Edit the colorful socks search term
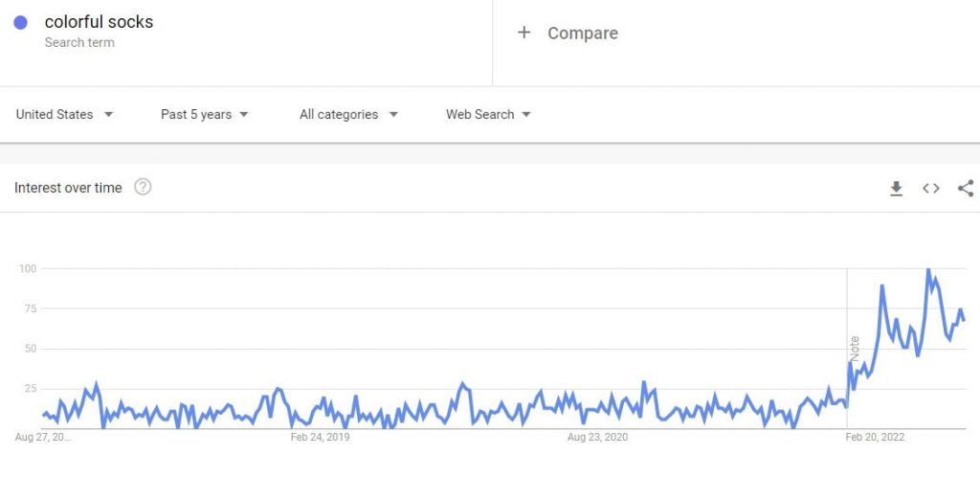This screenshot has height=478, width=980. click(99, 22)
